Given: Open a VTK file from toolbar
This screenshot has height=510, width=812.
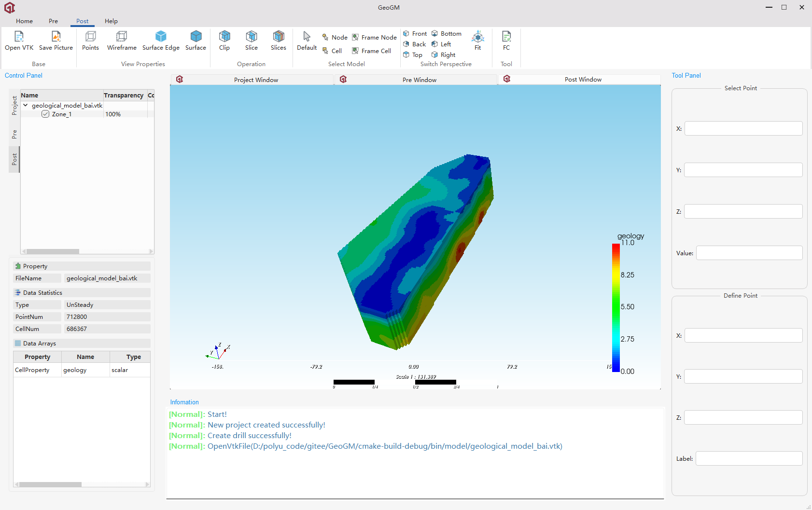Looking at the screenshot, I should click(19, 41).
